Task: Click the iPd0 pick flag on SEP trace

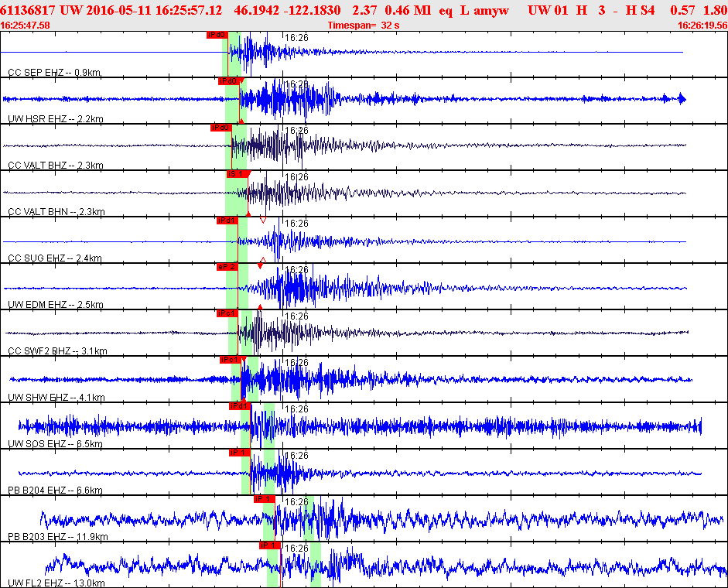Action: (x=216, y=35)
